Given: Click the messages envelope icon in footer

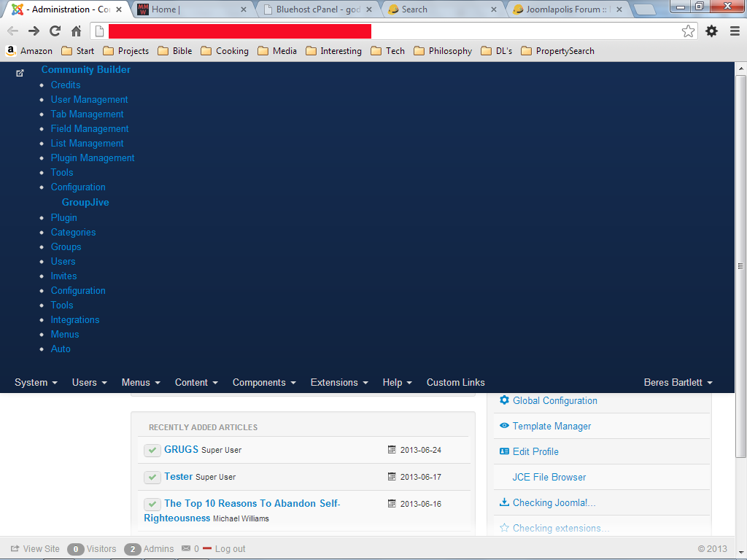Looking at the screenshot, I should click(x=186, y=548).
